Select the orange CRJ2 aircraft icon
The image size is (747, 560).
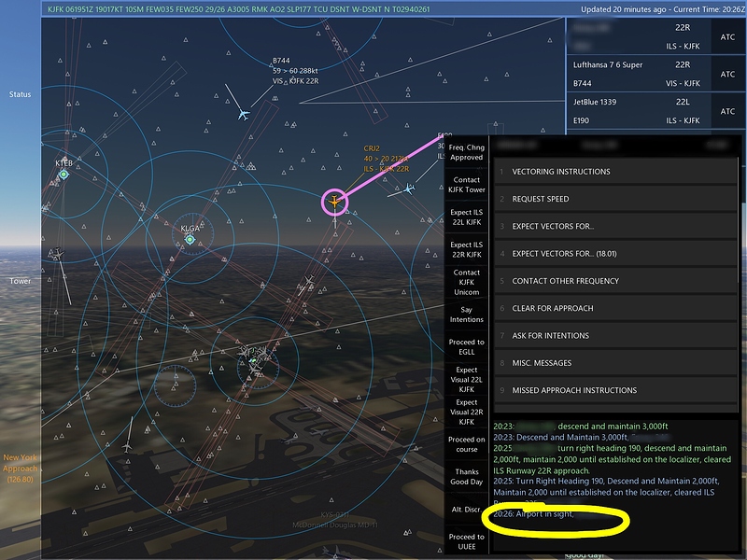pyautogui.click(x=335, y=202)
